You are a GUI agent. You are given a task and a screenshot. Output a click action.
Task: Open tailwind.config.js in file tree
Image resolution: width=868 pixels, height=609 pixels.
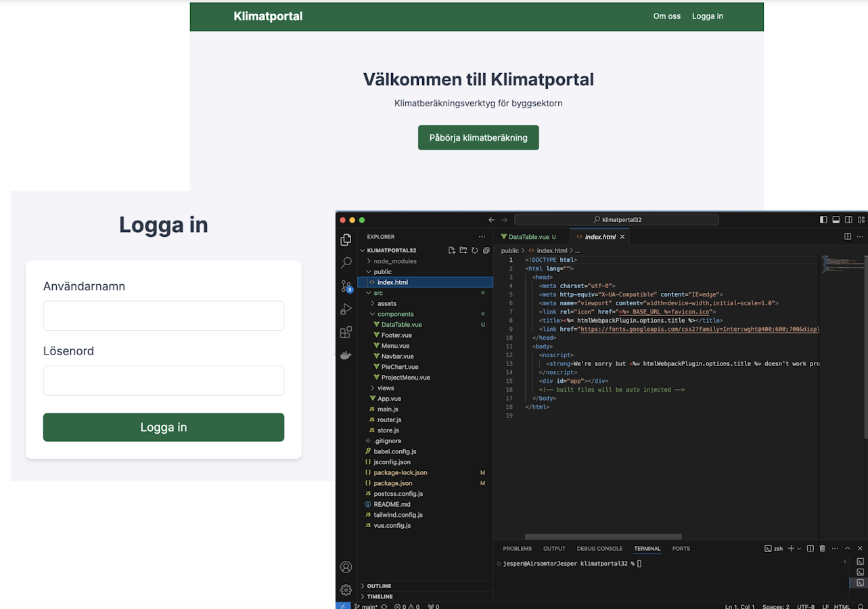[x=398, y=515]
